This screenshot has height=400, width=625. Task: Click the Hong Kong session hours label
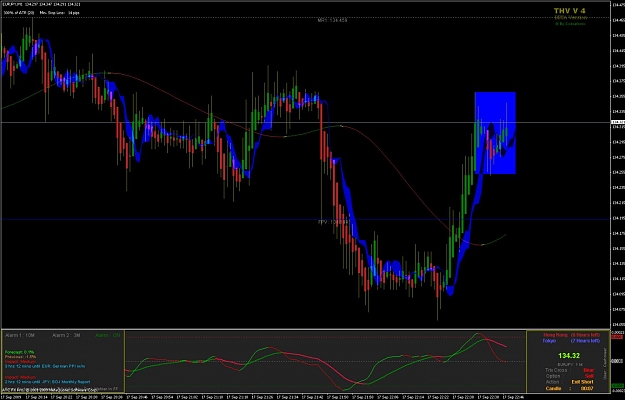pos(572,335)
